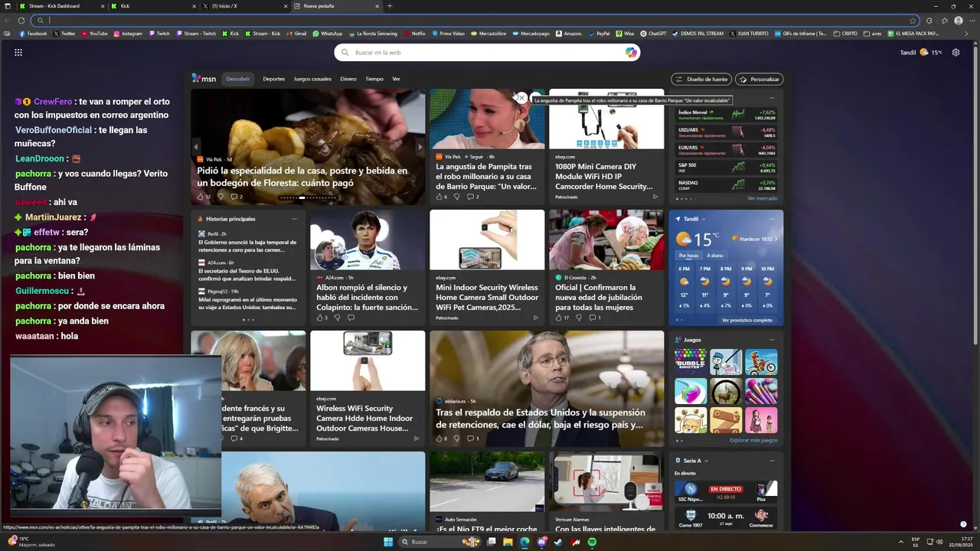Go to next carousel slide arrow

pyautogui.click(x=419, y=146)
